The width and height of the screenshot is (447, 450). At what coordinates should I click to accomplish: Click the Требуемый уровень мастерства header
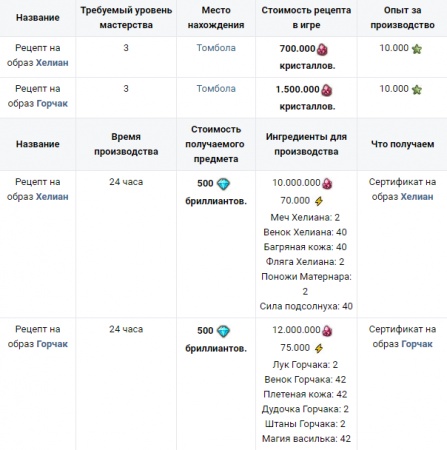click(x=126, y=18)
